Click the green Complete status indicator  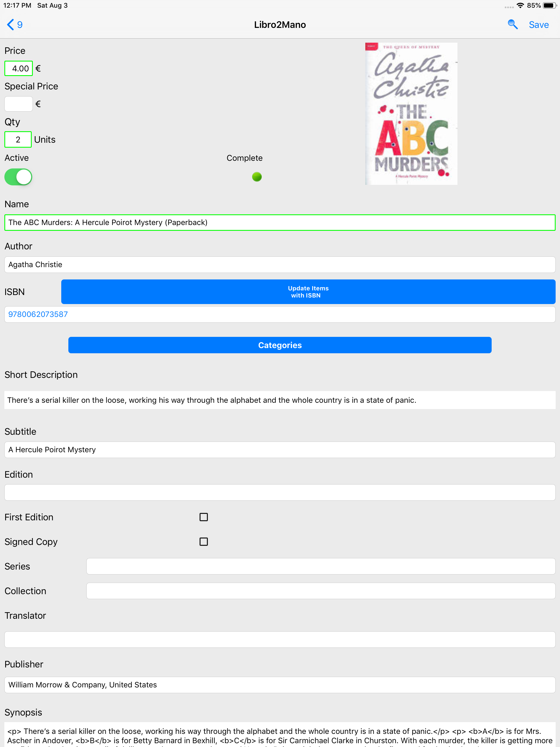click(257, 177)
